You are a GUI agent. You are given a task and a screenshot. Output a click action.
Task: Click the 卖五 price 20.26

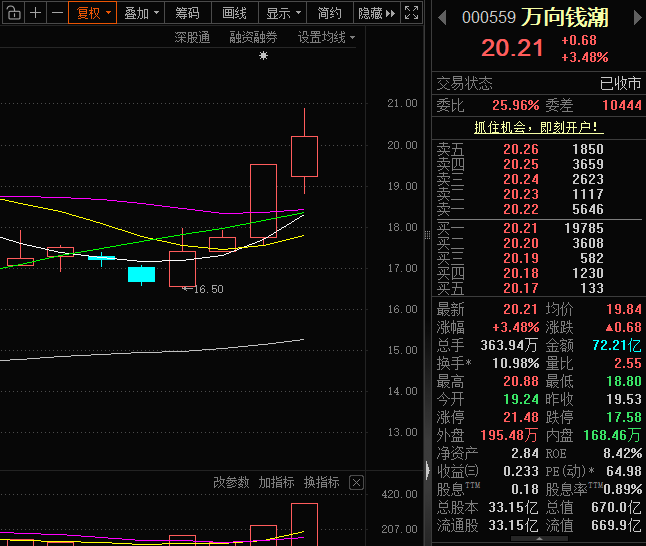pos(521,149)
